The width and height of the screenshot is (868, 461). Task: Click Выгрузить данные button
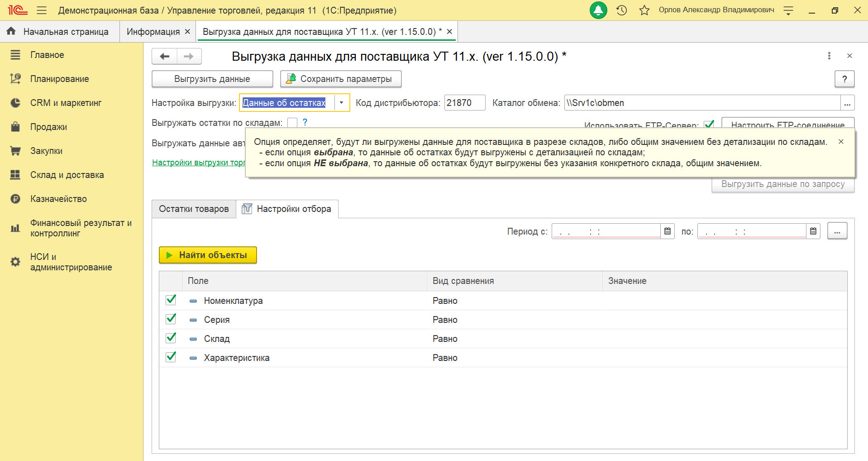[212, 79]
